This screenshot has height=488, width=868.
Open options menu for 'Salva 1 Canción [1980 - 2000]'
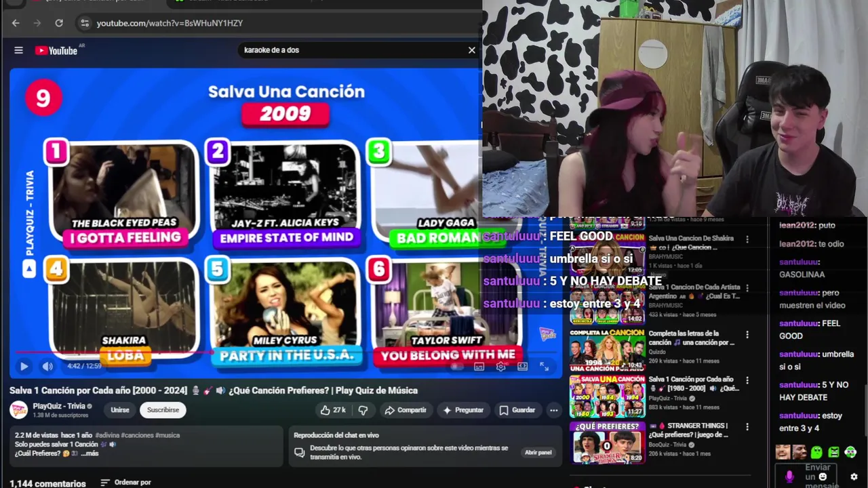click(747, 380)
